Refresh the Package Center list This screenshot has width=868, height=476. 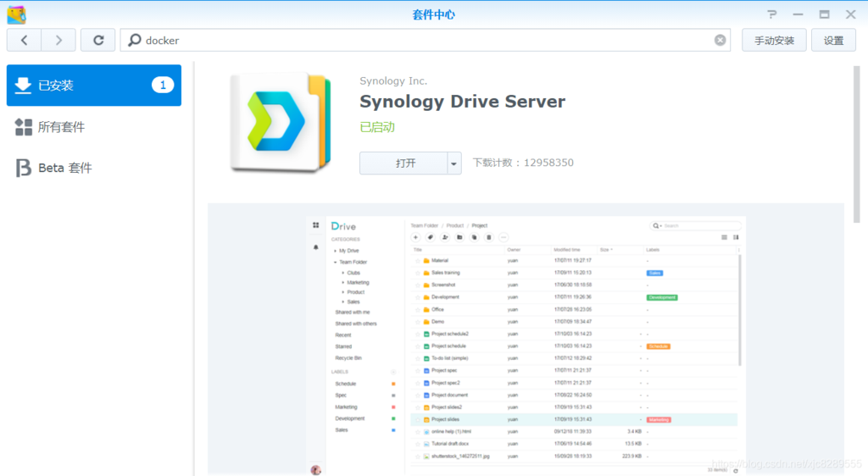click(x=98, y=41)
